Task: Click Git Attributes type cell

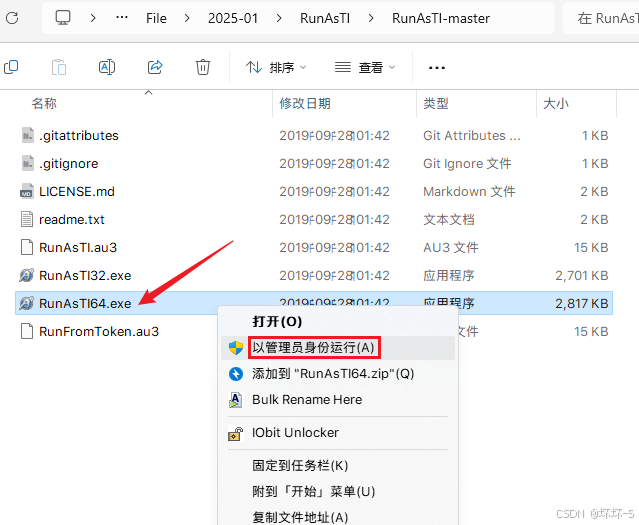Action: coord(472,135)
